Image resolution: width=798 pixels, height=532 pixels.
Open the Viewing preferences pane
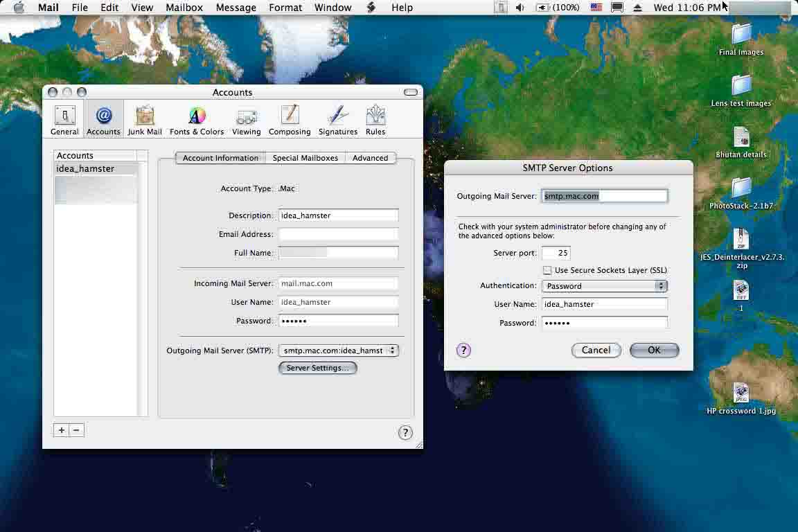coord(247,120)
